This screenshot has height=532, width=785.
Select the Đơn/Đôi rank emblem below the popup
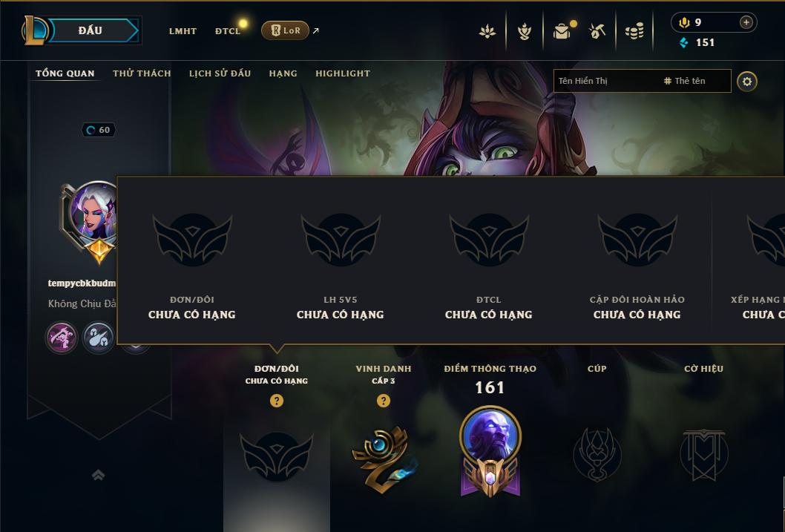click(x=276, y=456)
